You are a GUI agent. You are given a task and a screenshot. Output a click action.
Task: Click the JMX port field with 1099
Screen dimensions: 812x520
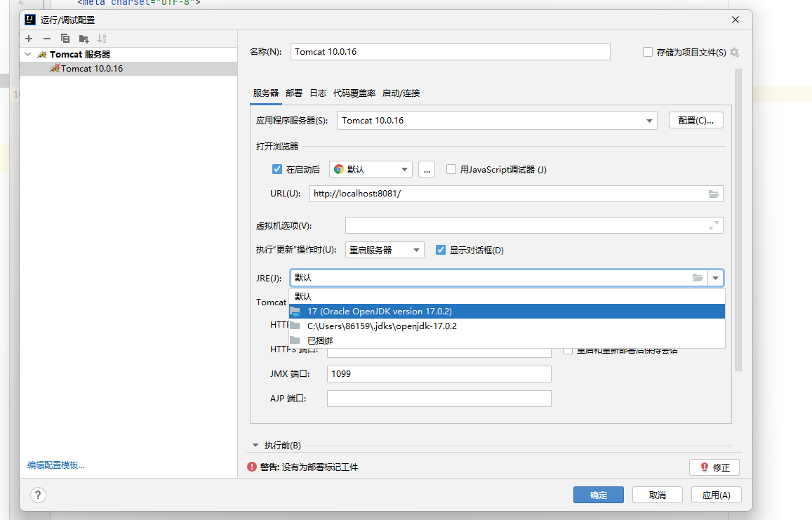(439, 374)
